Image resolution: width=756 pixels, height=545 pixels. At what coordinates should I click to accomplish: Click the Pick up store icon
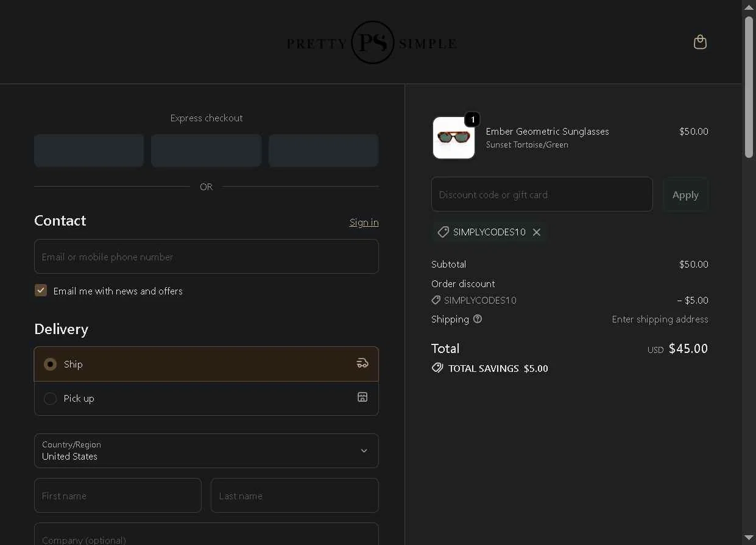click(362, 397)
